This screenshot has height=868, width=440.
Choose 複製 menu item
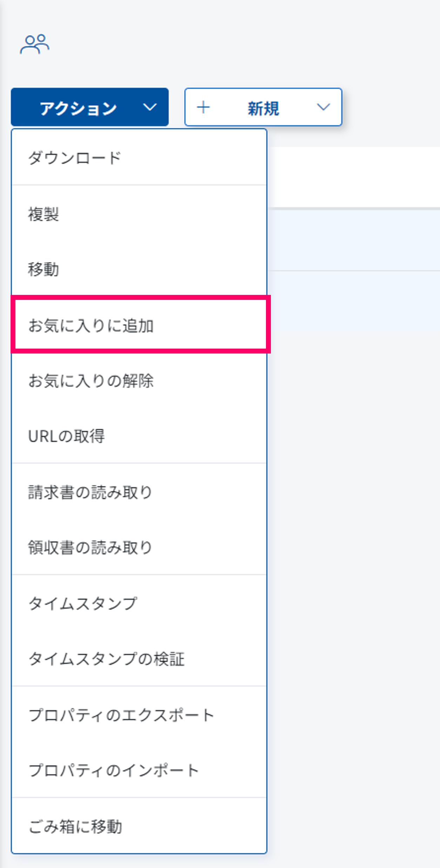(44, 214)
